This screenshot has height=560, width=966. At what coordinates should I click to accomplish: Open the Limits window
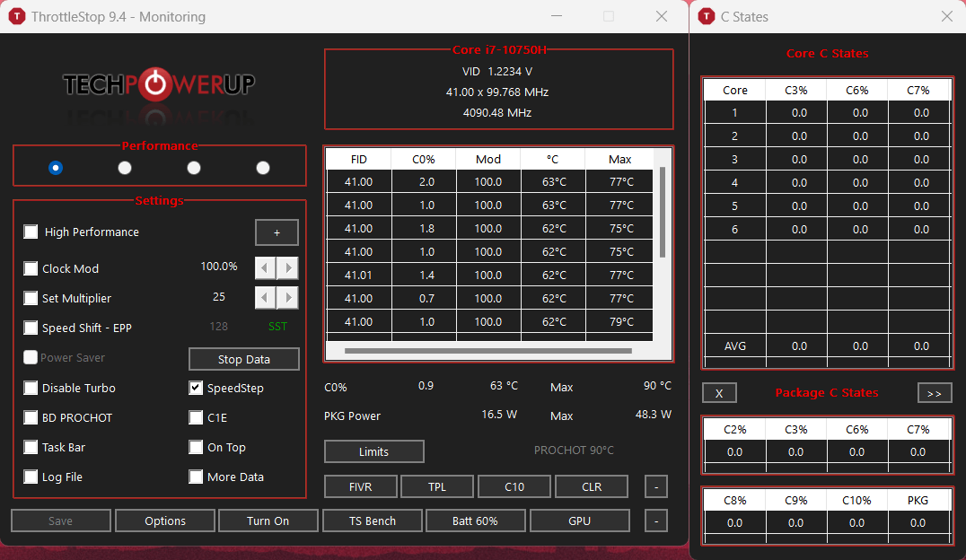[374, 451]
